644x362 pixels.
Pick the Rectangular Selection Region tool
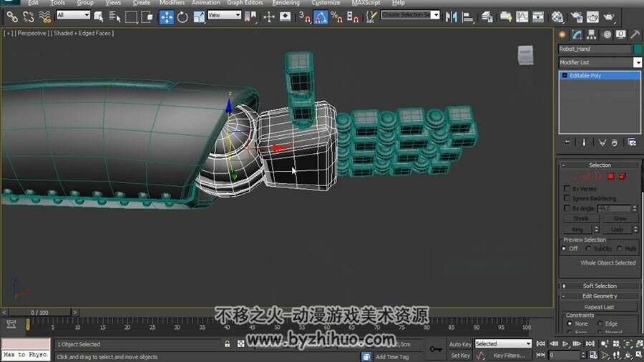pyautogui.click(x=131, y=17)
